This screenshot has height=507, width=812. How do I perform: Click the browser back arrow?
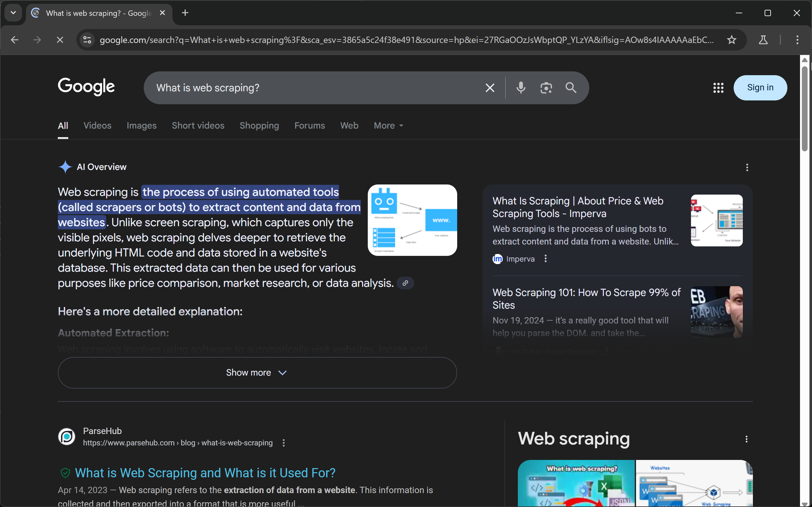point(15,40)
